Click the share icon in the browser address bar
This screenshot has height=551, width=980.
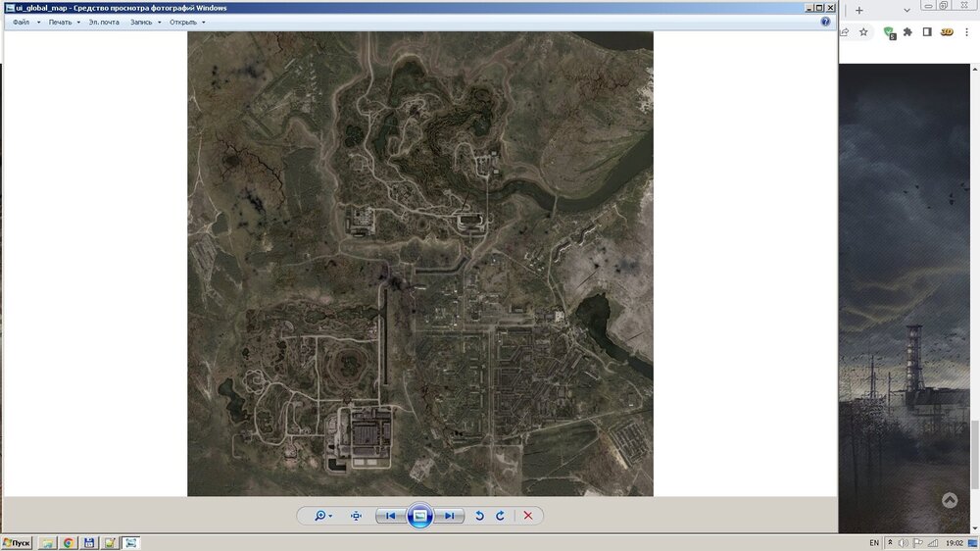pos(845,32)
